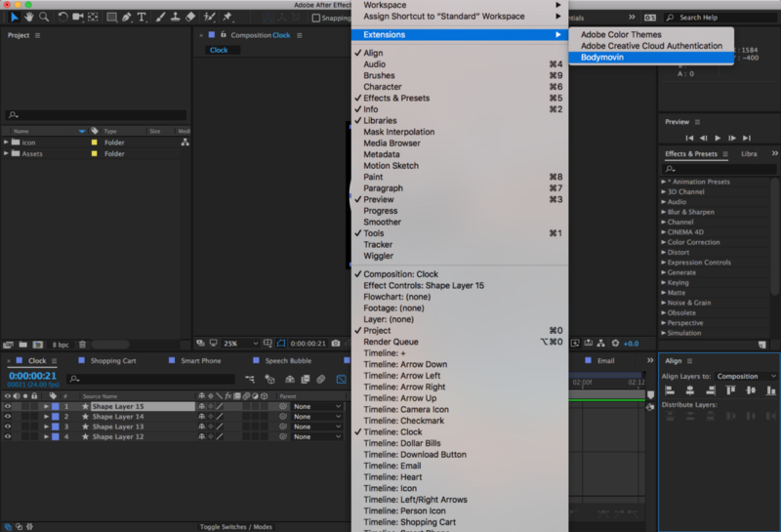Select the Puppet Pin tool
Screen dimensions: 781x532
coord(227,18)
